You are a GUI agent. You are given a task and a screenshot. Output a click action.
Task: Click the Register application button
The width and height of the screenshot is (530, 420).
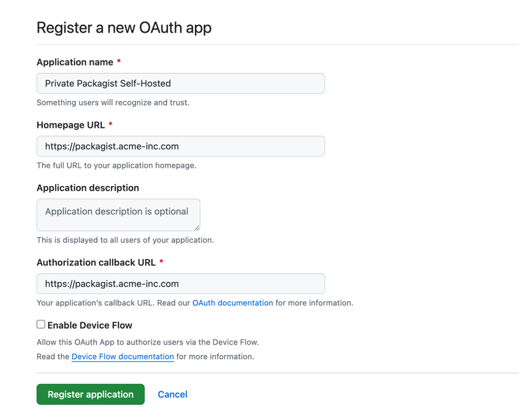pyautogui.click(x=90, y=394)
